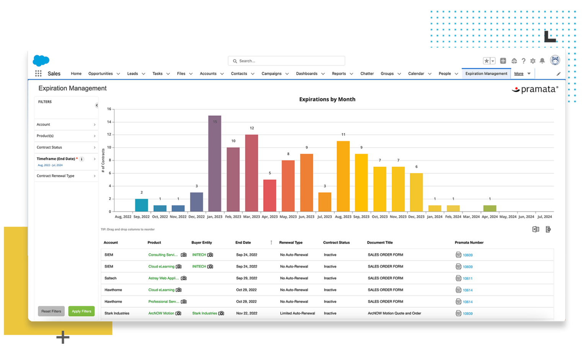Open Salesforce Help via question mark icon
This screenshot has width=588, height=364.
(524, 60)
